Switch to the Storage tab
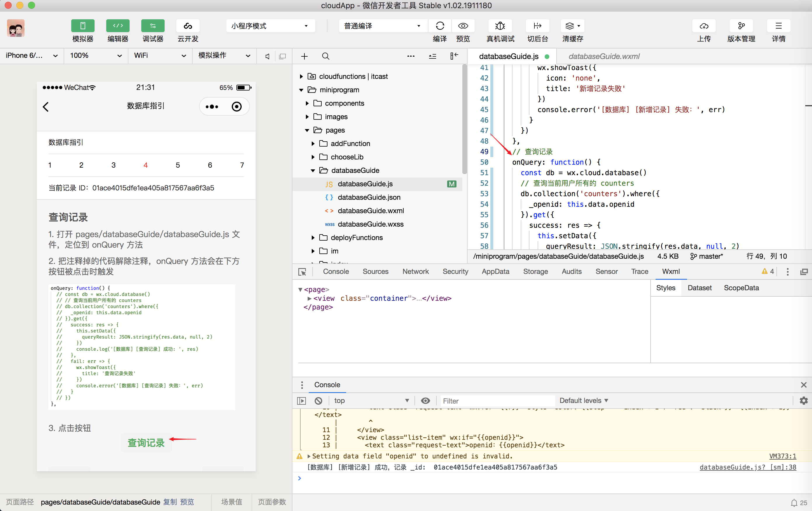Viewport: 812px width, 511px height. click(x=535, y=272)
